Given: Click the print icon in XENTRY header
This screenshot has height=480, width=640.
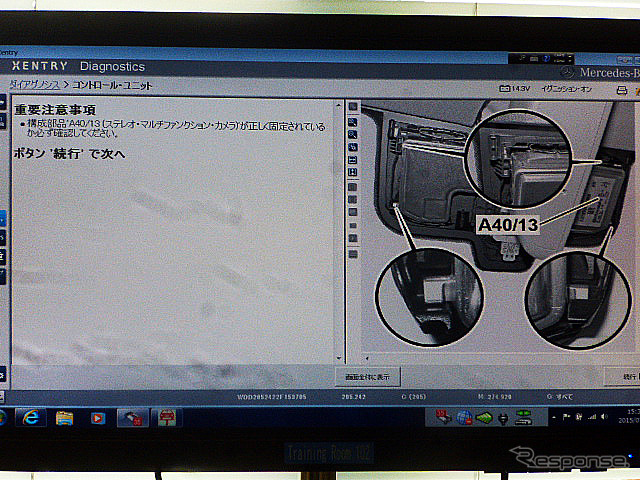Looking at the screenshot, I should pyautogui.click(x=621, y=90).
